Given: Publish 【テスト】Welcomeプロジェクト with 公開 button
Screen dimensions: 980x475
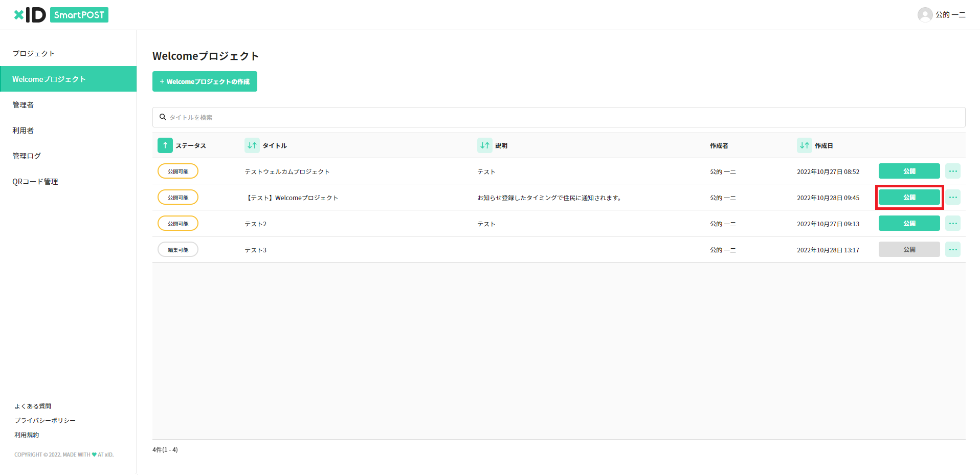Looking at the screenshot, I should click(909, 197).
